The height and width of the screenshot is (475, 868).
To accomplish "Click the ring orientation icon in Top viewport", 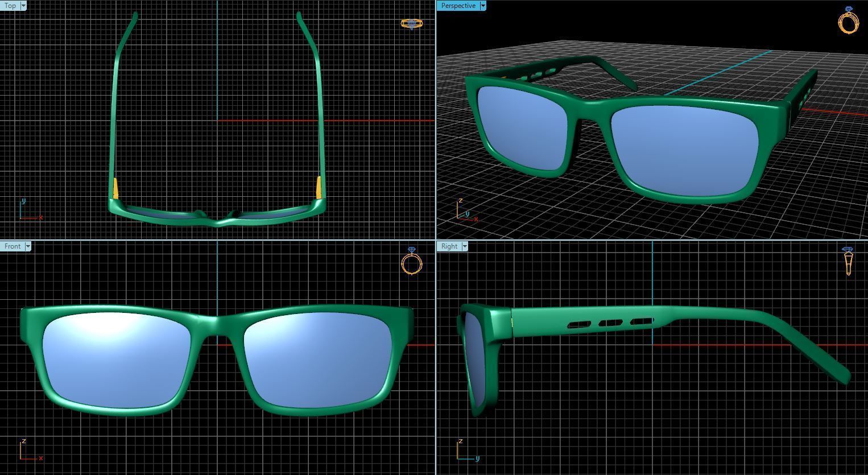I will pyautogui.click(x=412, y=24).
